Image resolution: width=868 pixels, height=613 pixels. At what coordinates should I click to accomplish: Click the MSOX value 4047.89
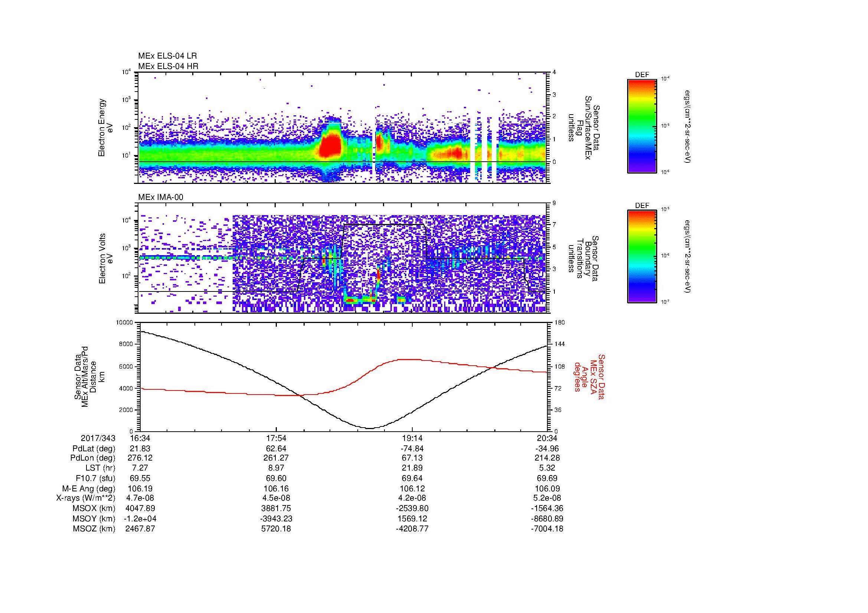tap(140, 508)
